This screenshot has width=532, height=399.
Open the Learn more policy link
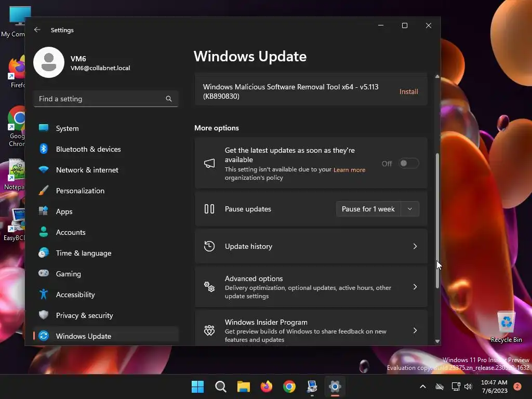click(349, 170)
